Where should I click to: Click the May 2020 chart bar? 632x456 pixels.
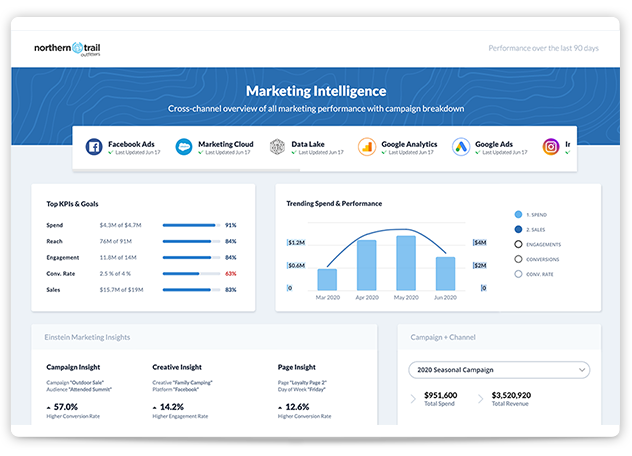pos(406,263)
